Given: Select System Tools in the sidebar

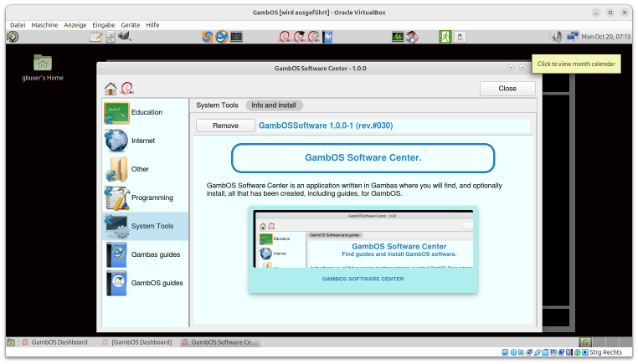Looking at the screenshot, I should (x=145, y=226).
